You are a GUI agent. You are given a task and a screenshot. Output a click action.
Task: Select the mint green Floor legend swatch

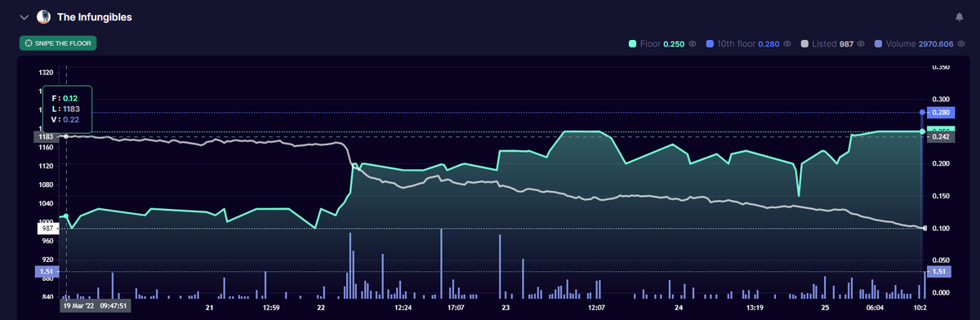[633, 43]
